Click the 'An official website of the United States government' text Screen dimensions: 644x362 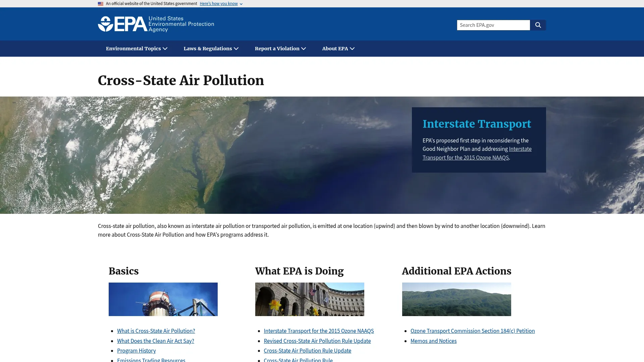[x=151, y=4]
